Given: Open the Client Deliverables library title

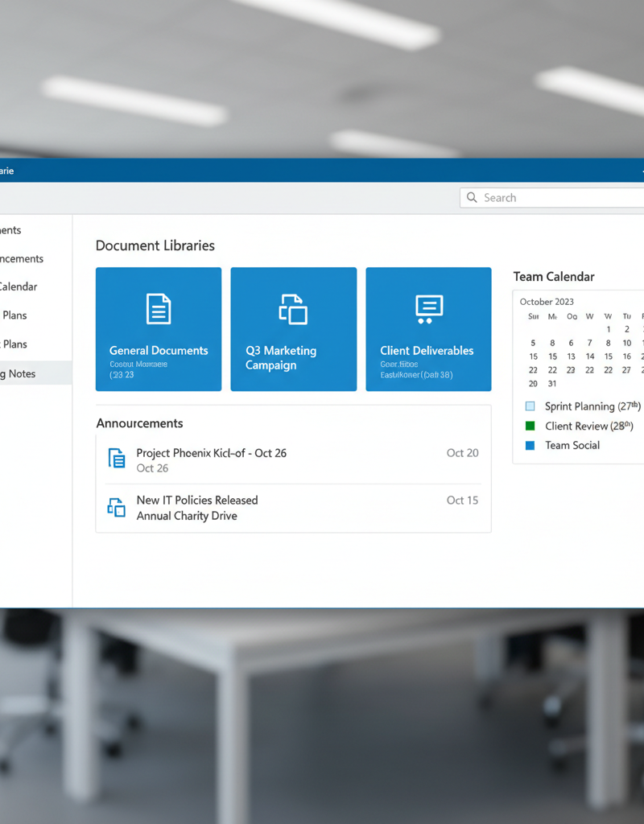Looking at the screenshot, I should pos(427,351).
